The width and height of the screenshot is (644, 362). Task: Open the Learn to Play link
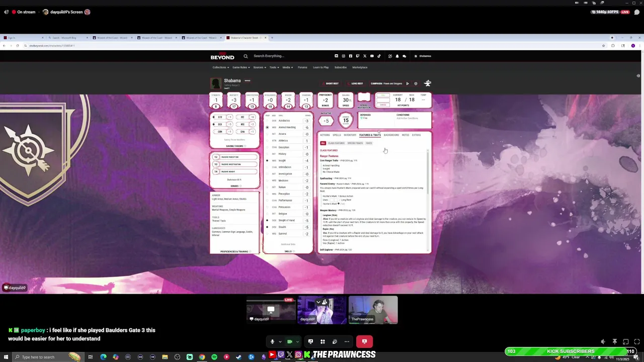click(320, 67)
